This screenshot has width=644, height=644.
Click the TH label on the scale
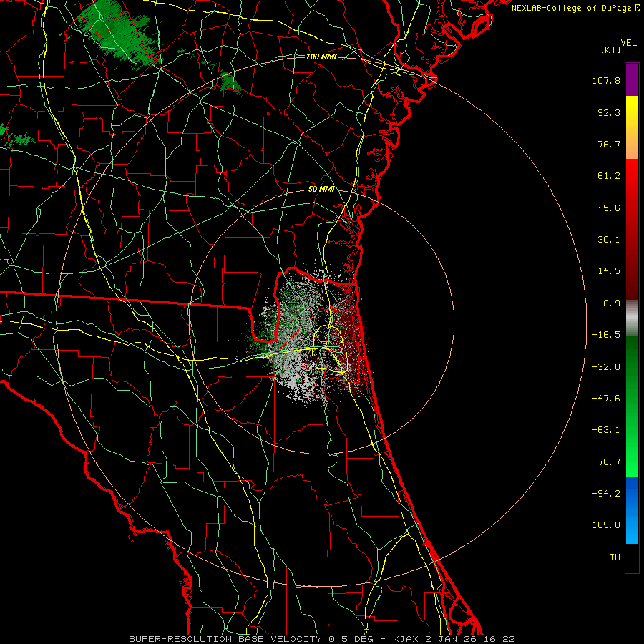coord(615,557)
